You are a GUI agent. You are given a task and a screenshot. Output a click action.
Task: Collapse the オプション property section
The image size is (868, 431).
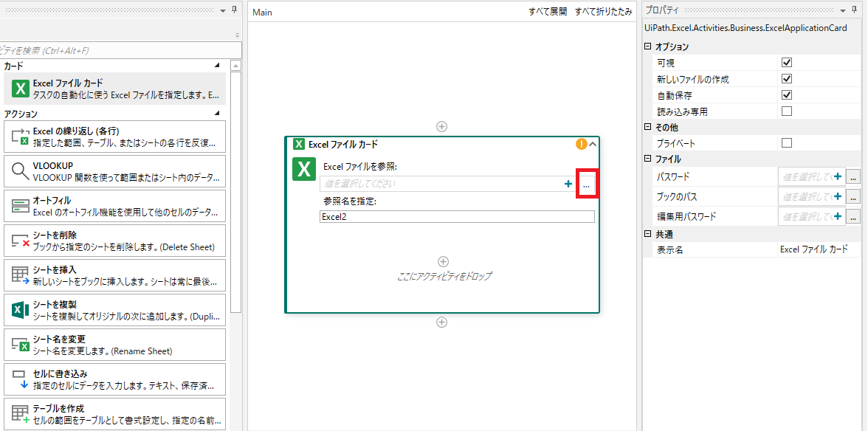[648, 46]
